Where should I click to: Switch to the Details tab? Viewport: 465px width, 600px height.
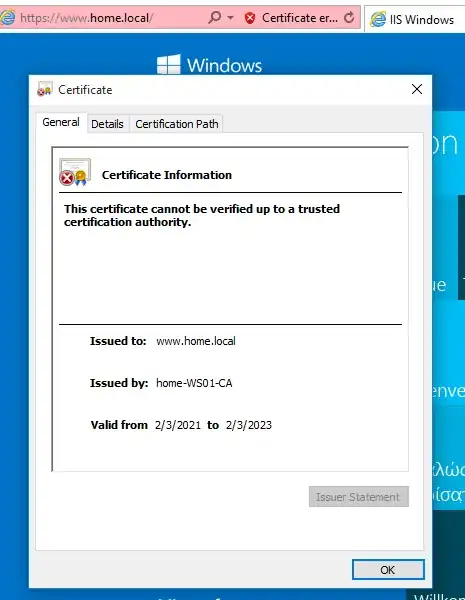tap(108, 124)
